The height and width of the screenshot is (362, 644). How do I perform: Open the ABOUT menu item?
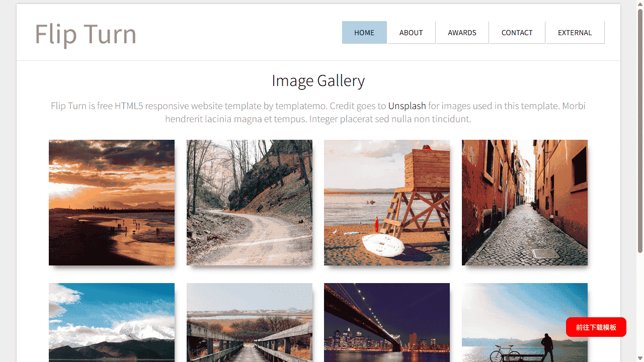coord(411,33)
